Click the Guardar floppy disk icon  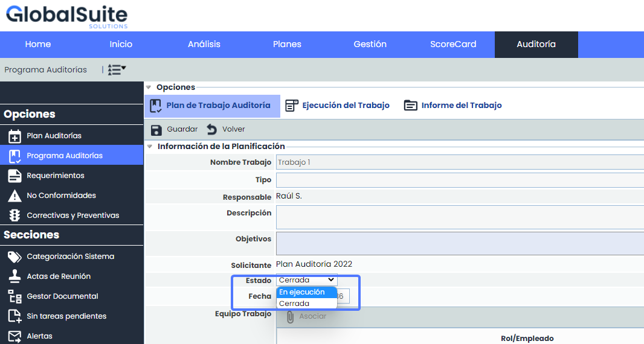(x=156, y=130)
